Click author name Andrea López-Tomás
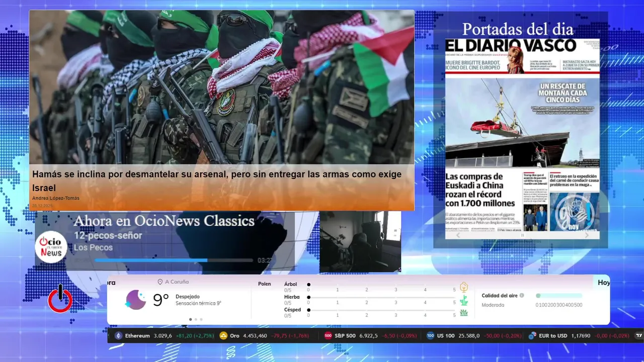The width and height of the screenshot is (644, 362). [56, 198]
